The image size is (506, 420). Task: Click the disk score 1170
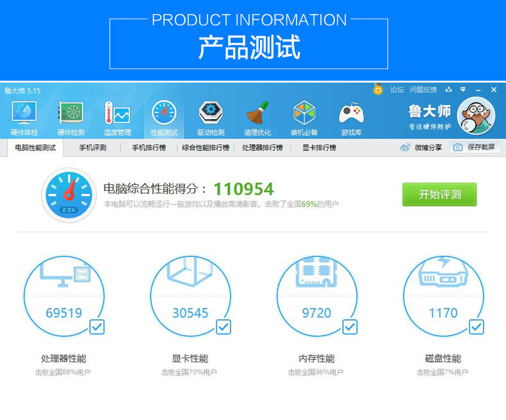tap(443, 312)
